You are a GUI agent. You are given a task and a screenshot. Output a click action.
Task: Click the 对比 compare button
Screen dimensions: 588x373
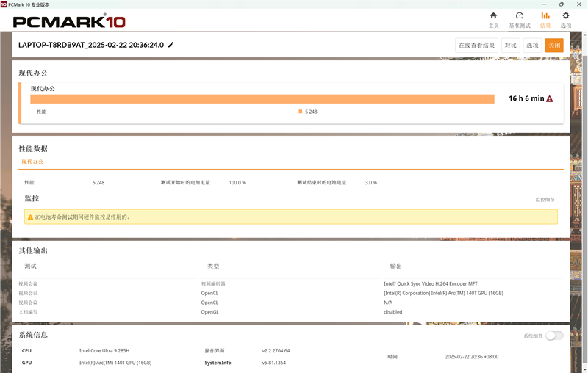tap(510, 46)
